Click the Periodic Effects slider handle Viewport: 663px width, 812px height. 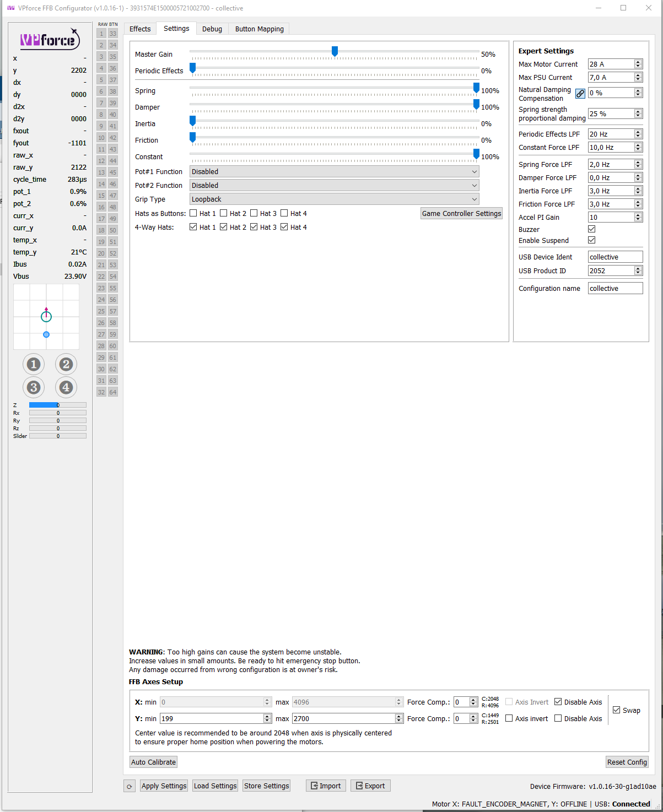click(x=193, y=68)
